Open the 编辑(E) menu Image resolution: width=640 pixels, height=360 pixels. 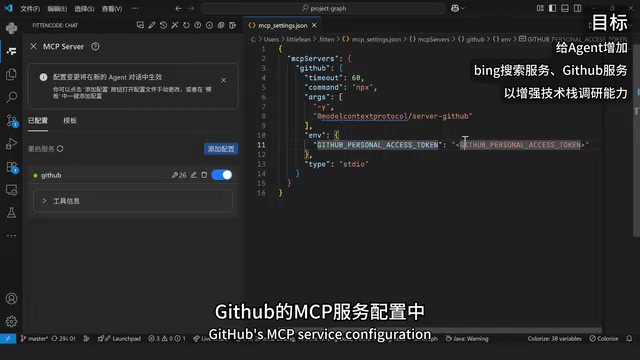pos(57,9)
